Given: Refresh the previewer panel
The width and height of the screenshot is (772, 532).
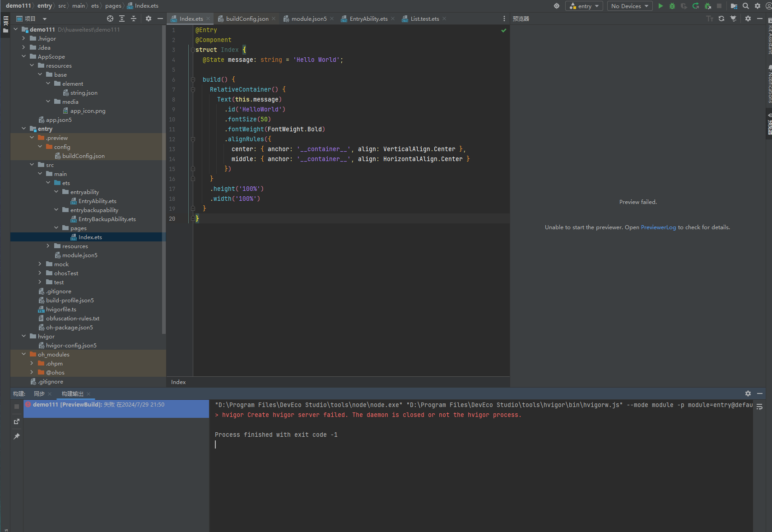Looking at the screenshot, I should tap(721, 19).
